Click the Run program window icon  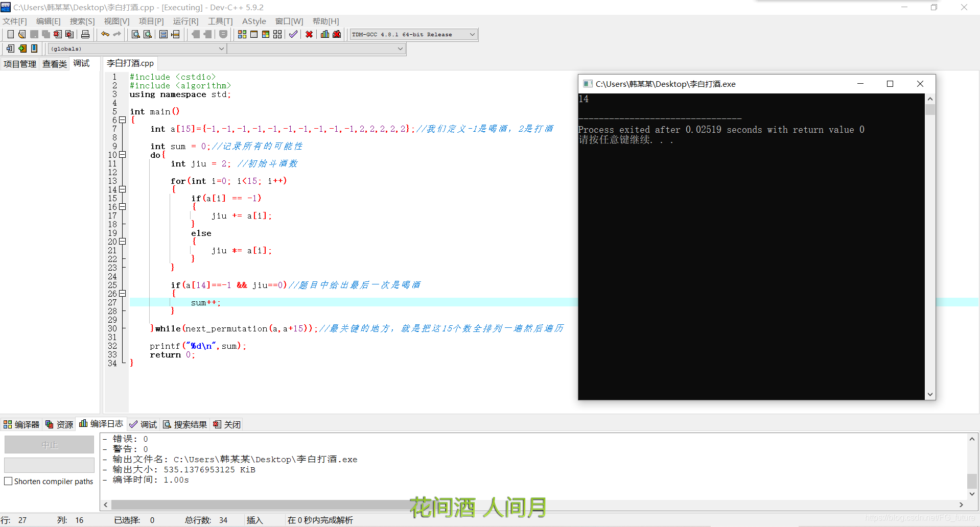pyautogui.click(x=254, y=34)
